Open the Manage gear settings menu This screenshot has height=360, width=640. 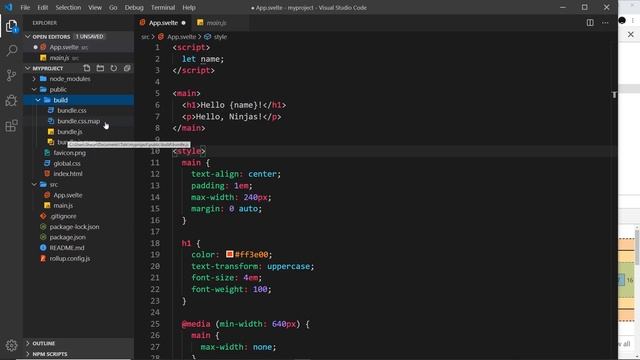11,345
